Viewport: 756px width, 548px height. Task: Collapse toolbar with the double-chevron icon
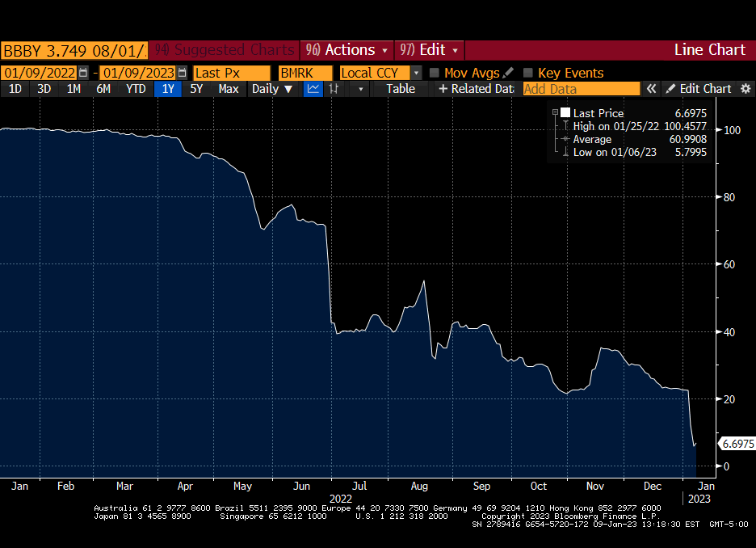coord(651,89)
